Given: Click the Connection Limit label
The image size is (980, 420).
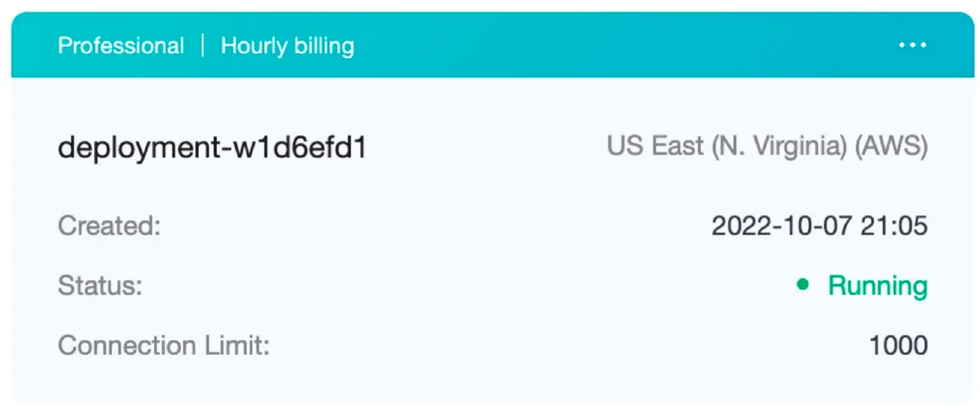Looking at the screenshot, I should pyautogui.click(x=164, y=345).
